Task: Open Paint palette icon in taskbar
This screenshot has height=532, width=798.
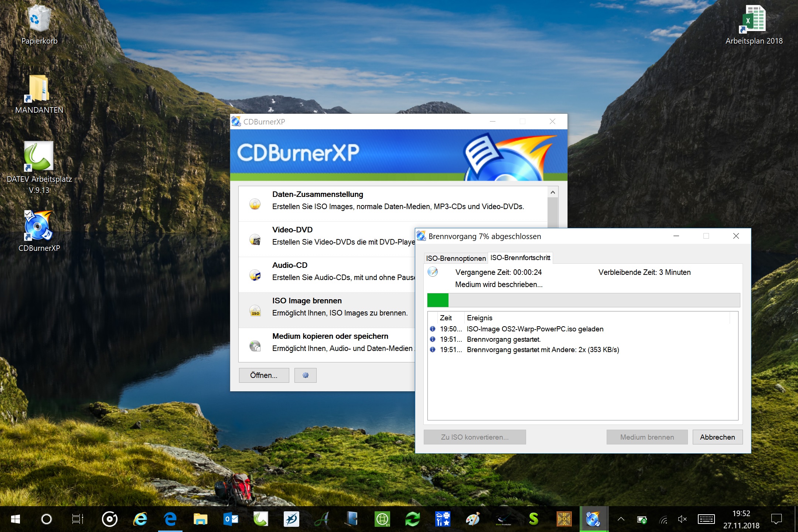Action: click(473, 519)
